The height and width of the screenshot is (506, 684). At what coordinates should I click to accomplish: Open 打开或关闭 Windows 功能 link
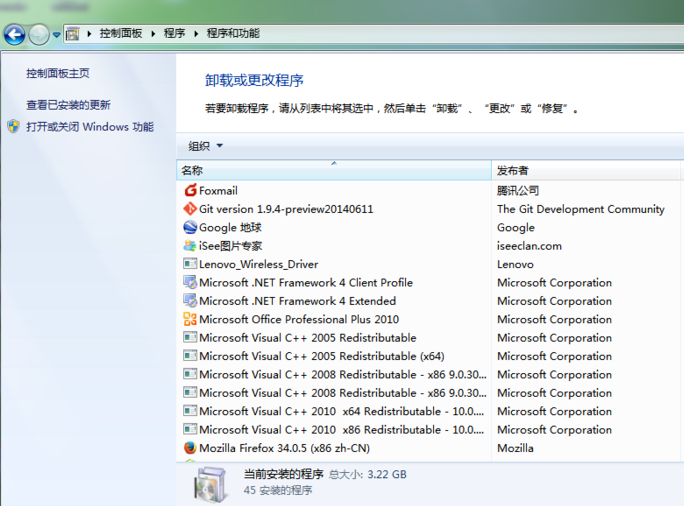pyautogui.click(x=90, y=127)
